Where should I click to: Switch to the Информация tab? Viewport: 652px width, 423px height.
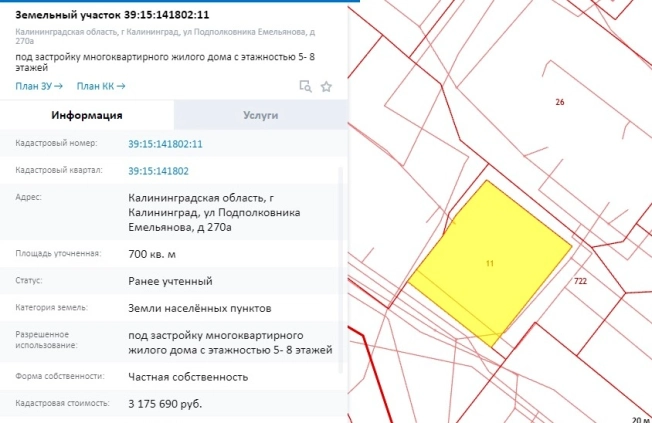[87, 115]
